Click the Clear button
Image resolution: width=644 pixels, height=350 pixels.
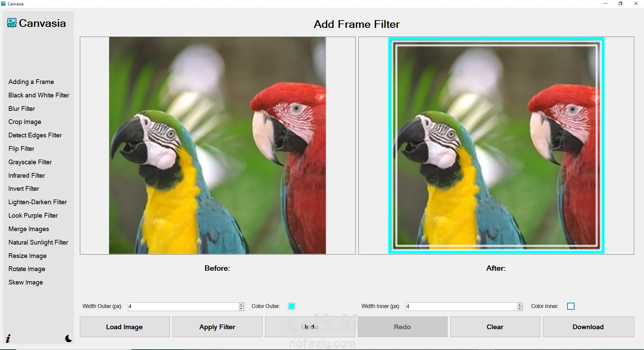pos(495,327)
